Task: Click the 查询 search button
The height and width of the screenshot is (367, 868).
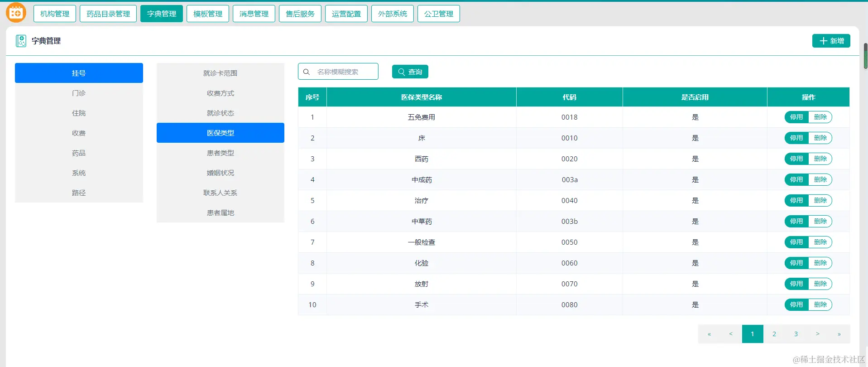Action: coord(410,72)
